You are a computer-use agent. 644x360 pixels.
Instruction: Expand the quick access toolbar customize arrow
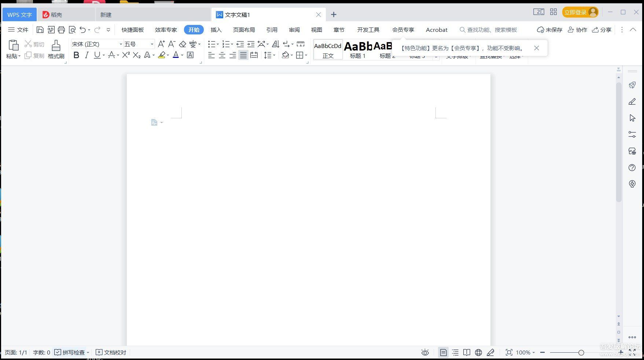coord(108,30)
